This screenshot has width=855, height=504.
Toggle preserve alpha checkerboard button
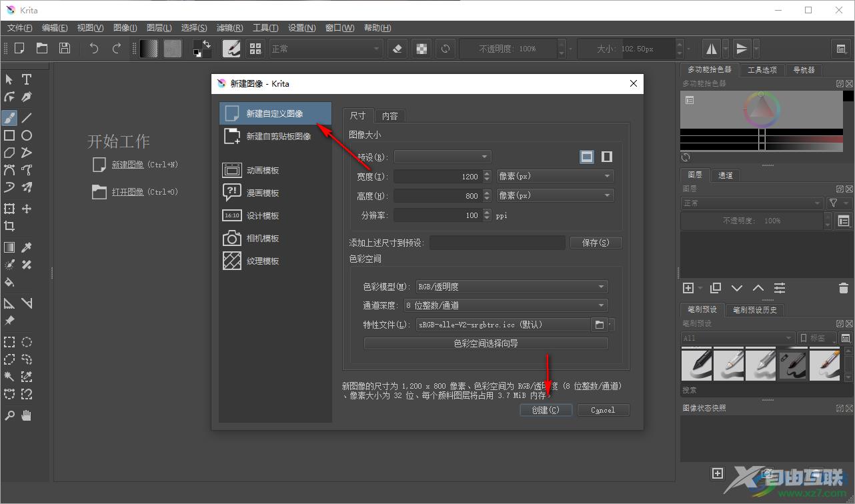421,48
